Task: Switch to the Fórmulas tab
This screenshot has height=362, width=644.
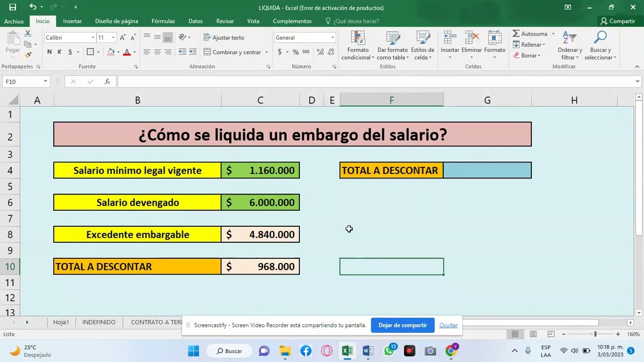Action: (163, 21)
